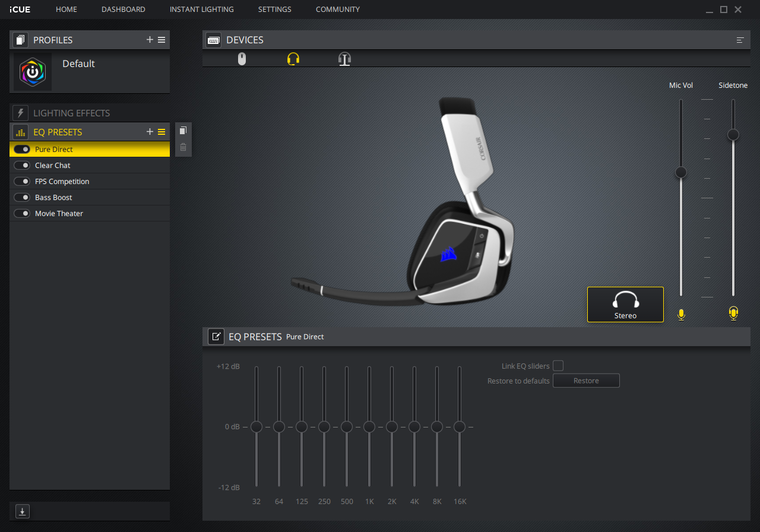Click the Devices keyboard icon

[214, 40]
